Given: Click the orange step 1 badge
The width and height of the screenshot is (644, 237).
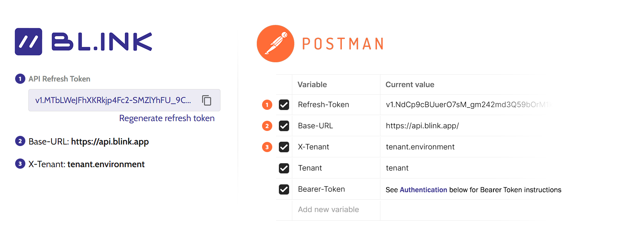Looking at the screenshot, I should (267, 105).
